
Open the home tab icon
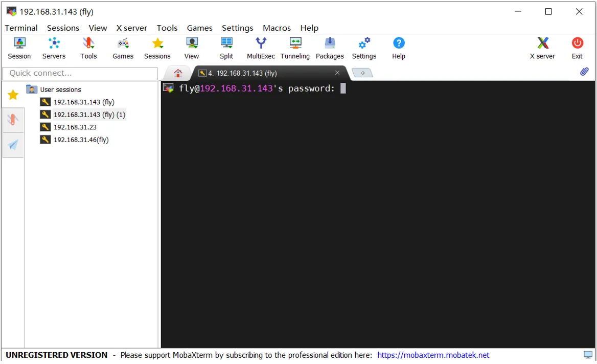pos(178,73)
